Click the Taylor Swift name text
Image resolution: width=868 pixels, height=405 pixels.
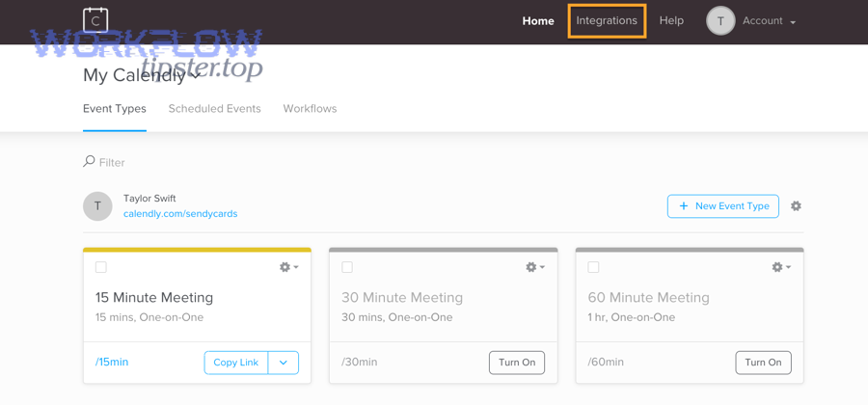tap(149, 198)
